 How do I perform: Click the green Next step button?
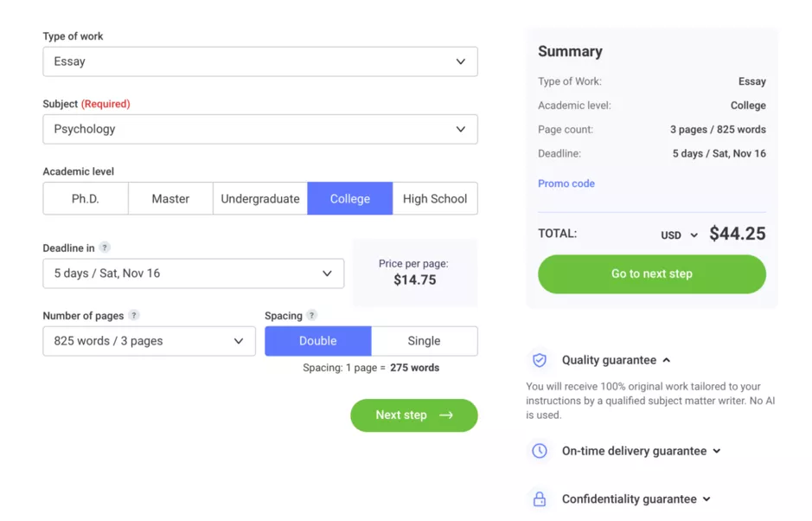[x=413, y=415]
